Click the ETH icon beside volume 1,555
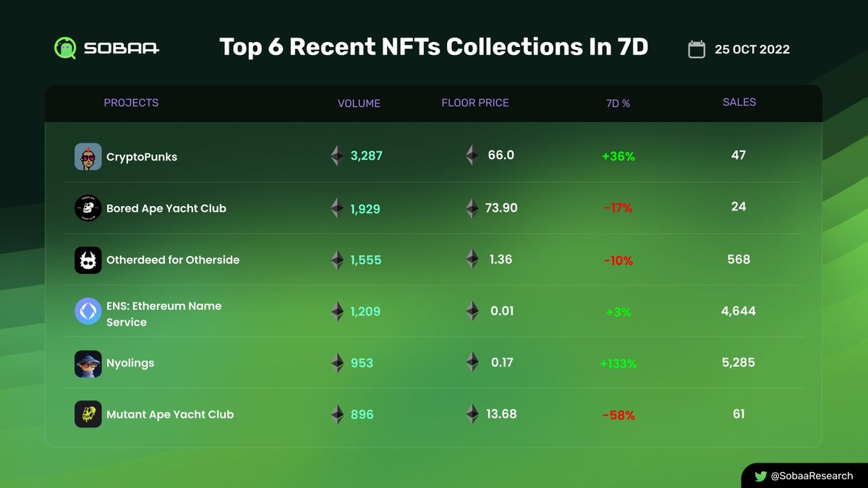The height and width of the screenshot is (488, 868). 338,260
